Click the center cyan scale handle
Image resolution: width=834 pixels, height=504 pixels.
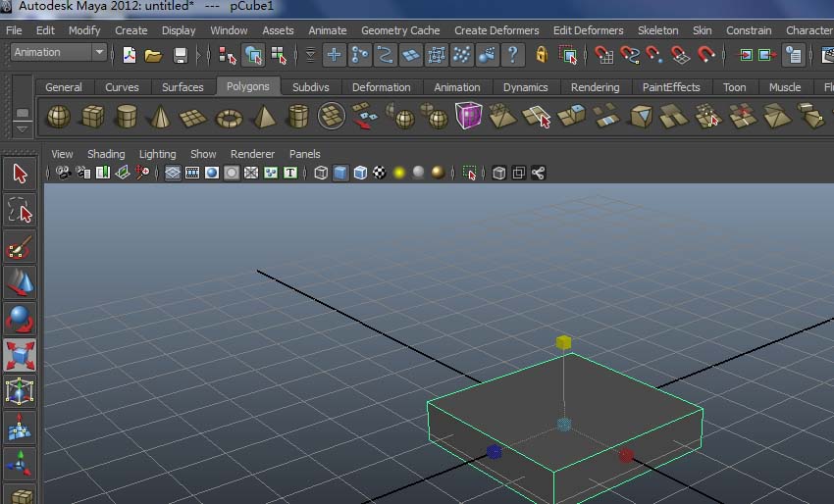[x=564, y=425]
